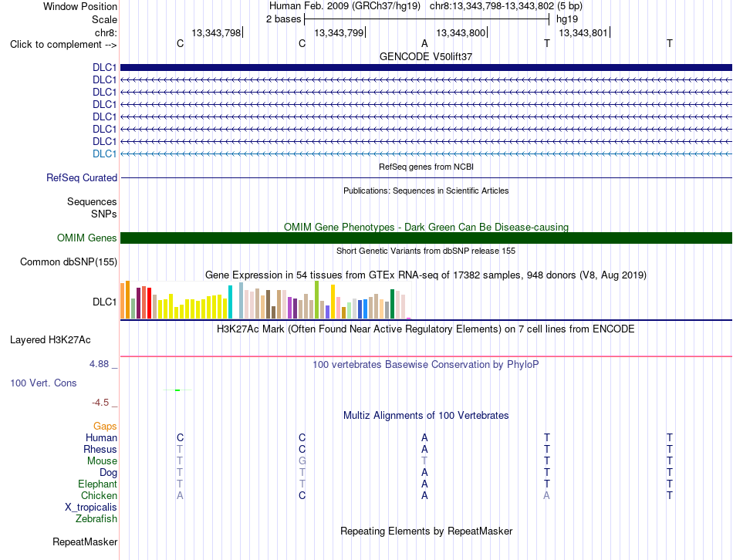Click the SNPs track label

point(104,214)
